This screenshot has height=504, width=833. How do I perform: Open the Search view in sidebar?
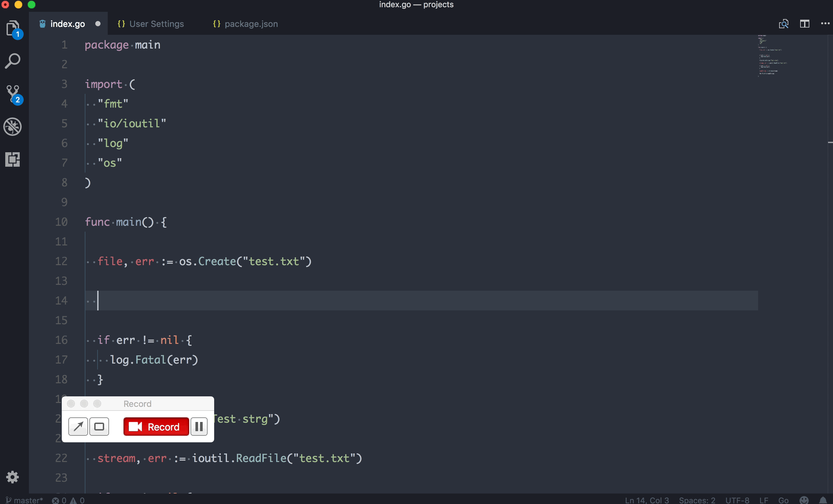click(13, 61)
